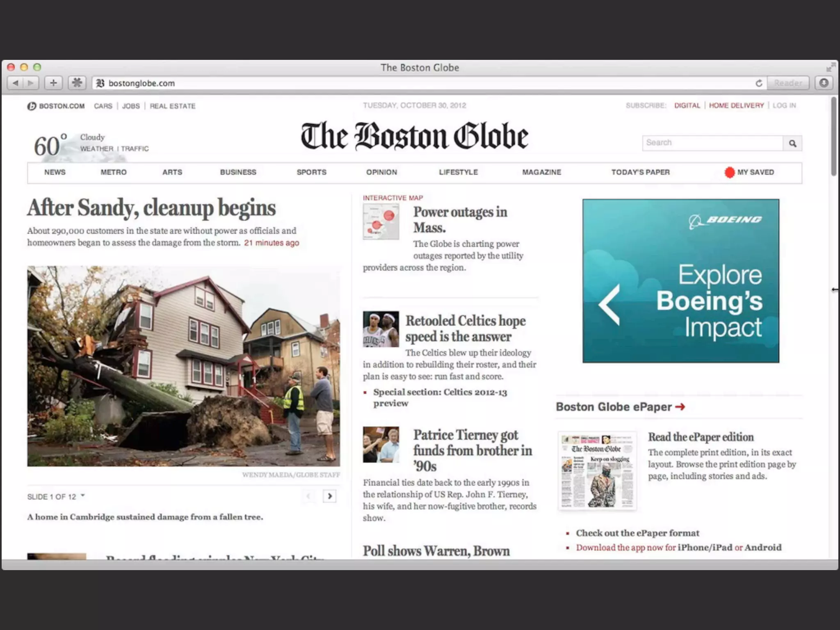Click the plus add-bookmark toolbar button
The width and height of the screenshot is (840, 630).
pos(53,83)
